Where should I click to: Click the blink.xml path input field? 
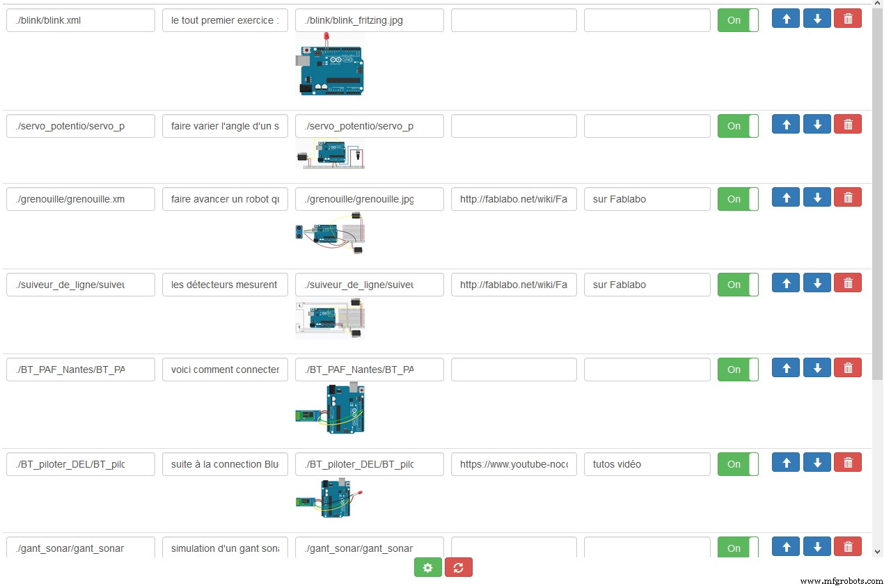[x=80, y=20]
